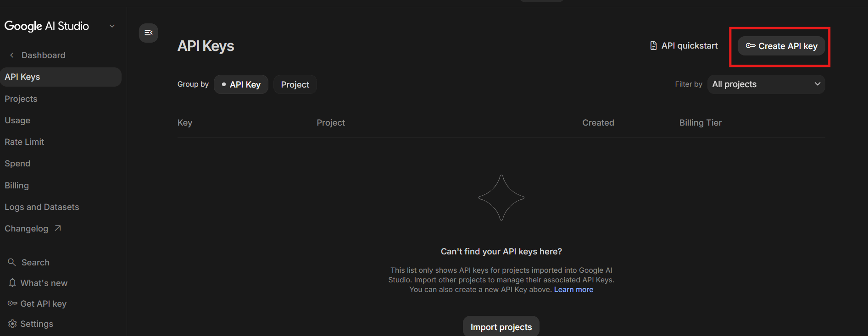Click the external link arrow beside Changelog

pos(58,228)
